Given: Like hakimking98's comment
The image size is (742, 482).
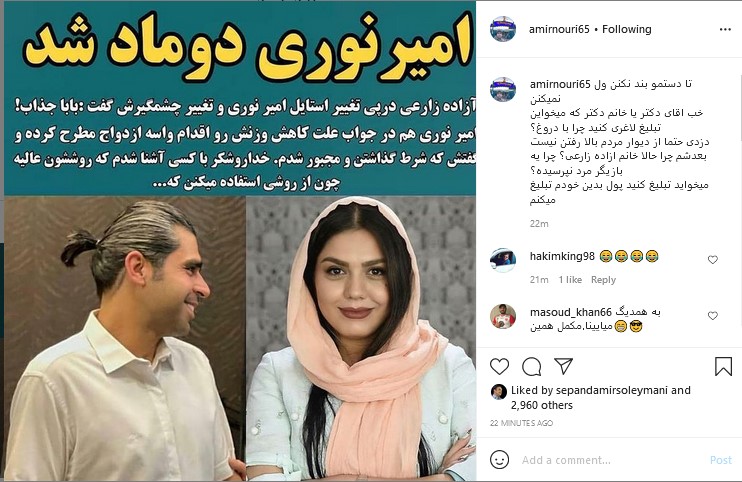Looking at the screenshot, I should 713,259.
